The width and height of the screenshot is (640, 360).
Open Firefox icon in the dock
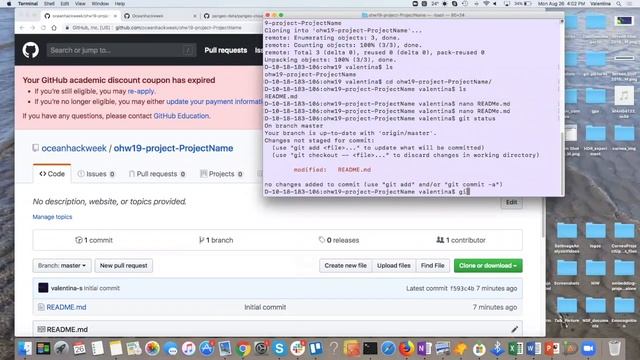(406, 349)
